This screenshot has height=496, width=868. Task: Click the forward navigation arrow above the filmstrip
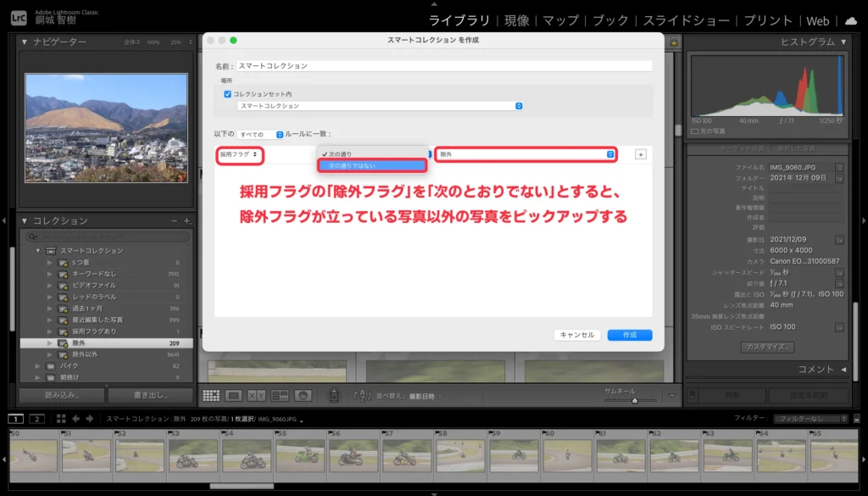89,418
